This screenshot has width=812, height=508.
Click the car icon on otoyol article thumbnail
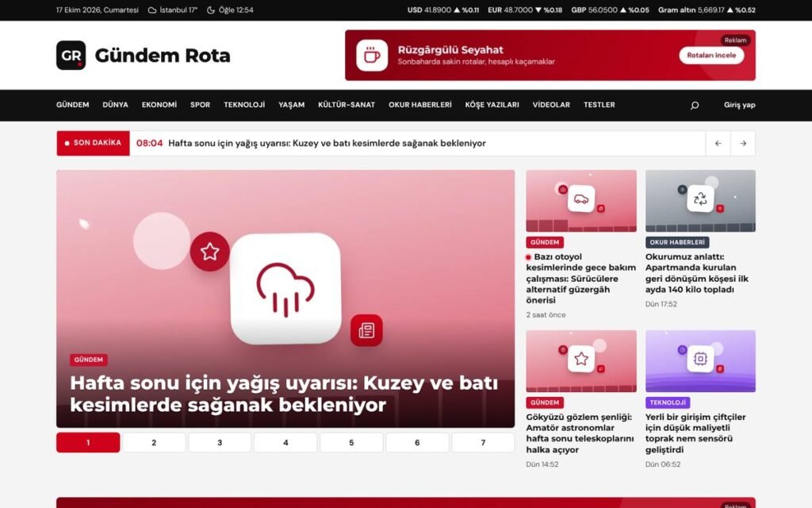(x=581, y=199)
